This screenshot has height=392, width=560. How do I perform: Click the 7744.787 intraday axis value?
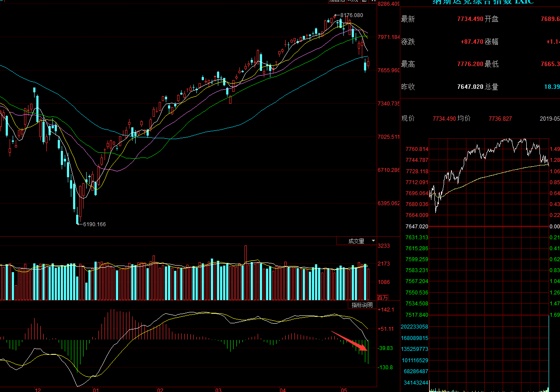pyautogui.click(x=417, y=160)
